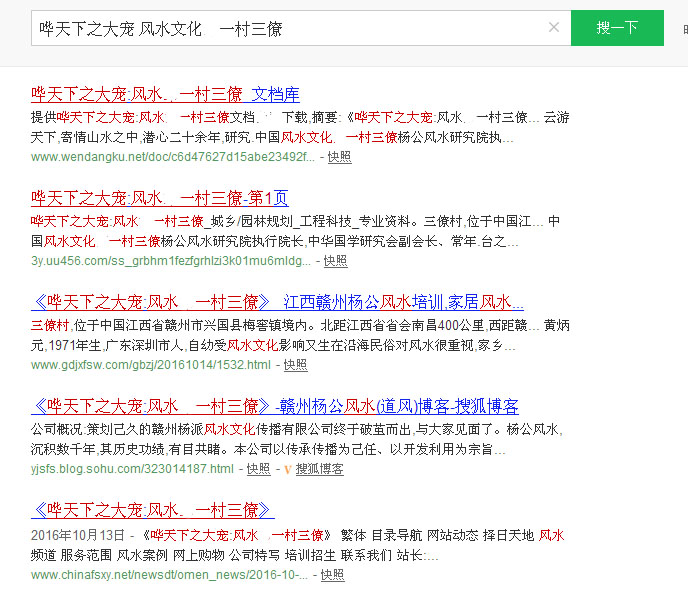Click the yjsfs.blog.sohu.com URL
Screen dimensions: 688x589
point(132,469)
